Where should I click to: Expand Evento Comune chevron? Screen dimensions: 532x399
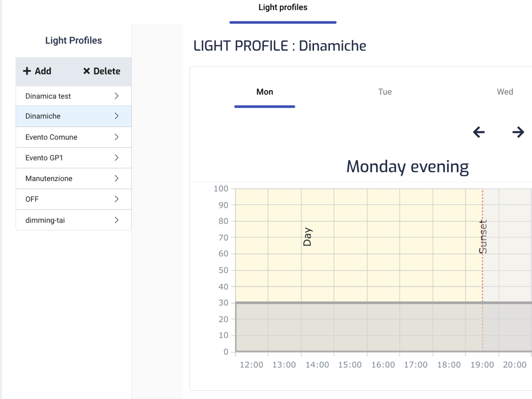(x=117, y=137)
